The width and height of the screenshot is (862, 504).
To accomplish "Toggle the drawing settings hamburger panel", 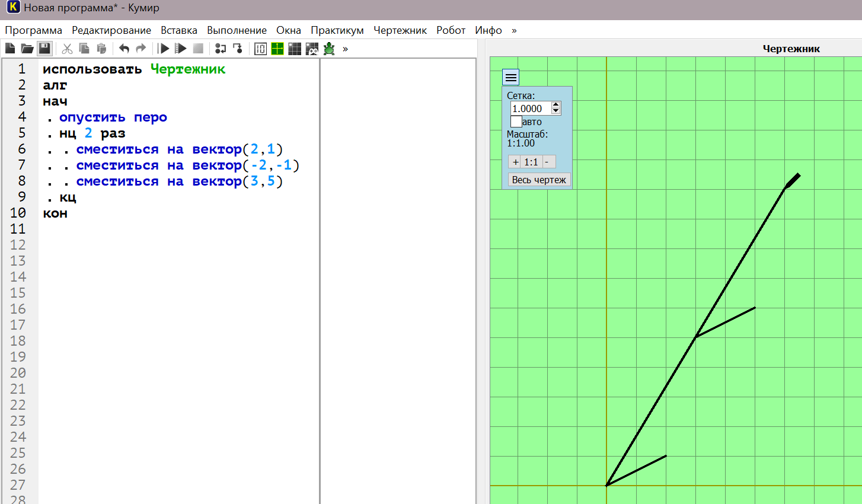I will tap(511, 77).
